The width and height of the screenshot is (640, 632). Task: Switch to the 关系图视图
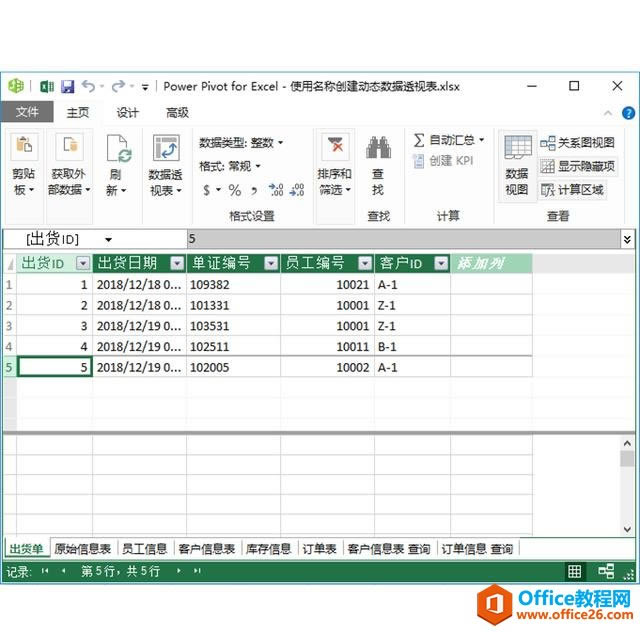(578, 143)
